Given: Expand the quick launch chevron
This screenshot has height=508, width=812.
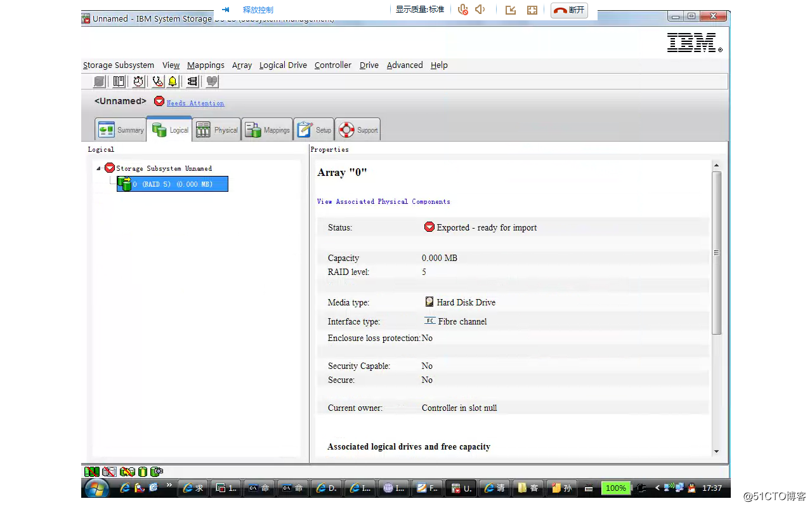Looking at the screenshot, I should (169, 486).
